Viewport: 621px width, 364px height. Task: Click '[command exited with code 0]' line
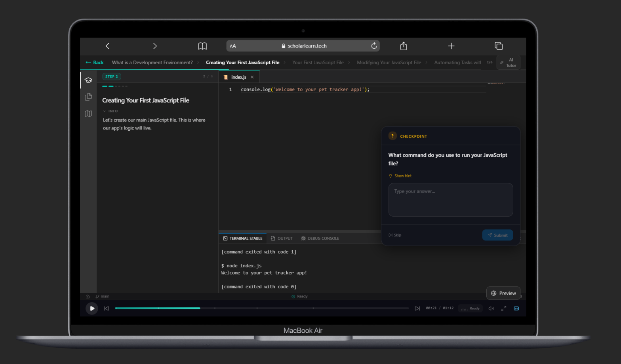click(x=259, y=287)
